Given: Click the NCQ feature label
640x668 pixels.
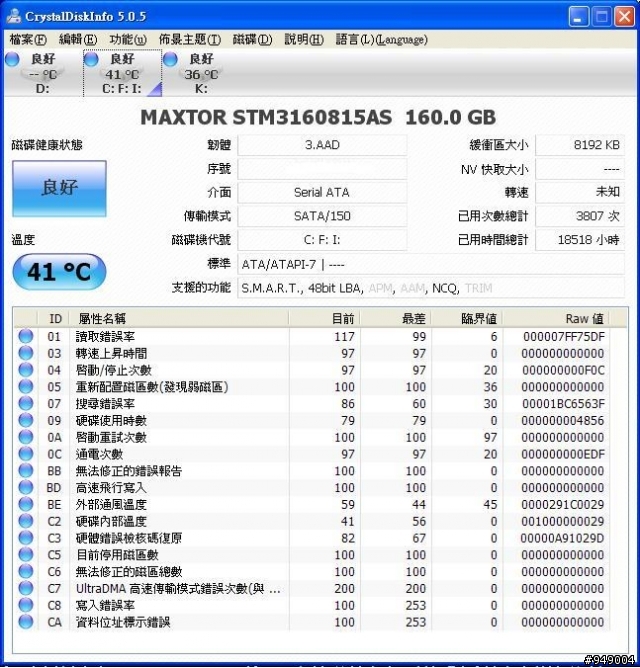Looking at the screenshot, I should 444,288.
